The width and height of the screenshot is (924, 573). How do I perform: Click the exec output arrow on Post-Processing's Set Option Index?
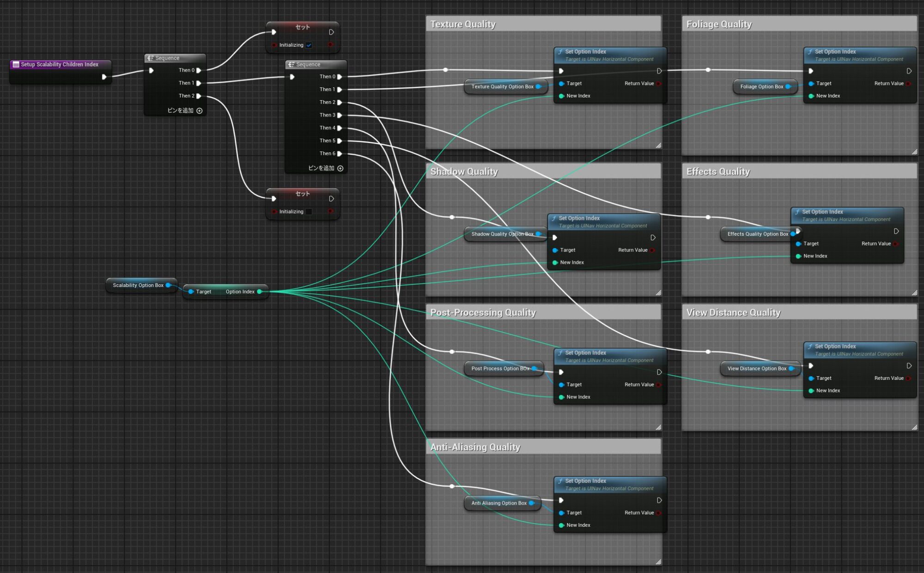(660, 372)
